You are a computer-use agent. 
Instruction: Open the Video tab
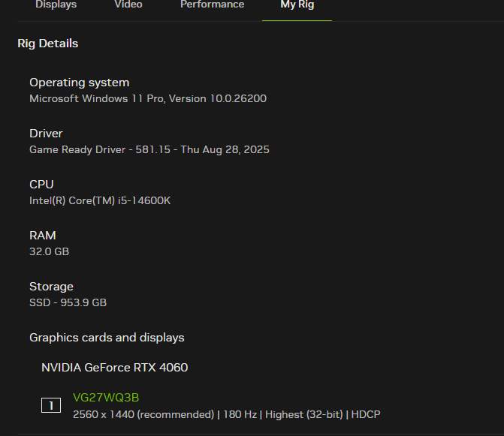click(x=128, y=5)
